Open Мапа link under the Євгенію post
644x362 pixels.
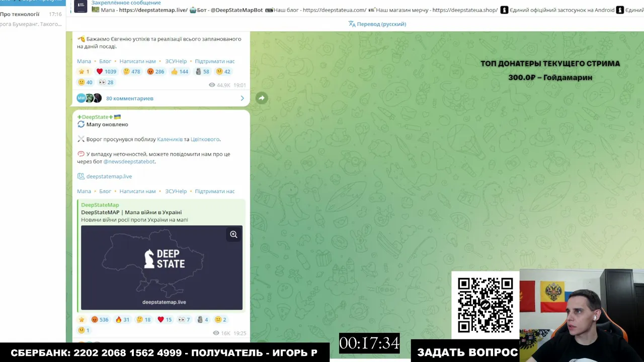[x=84, y=61]
